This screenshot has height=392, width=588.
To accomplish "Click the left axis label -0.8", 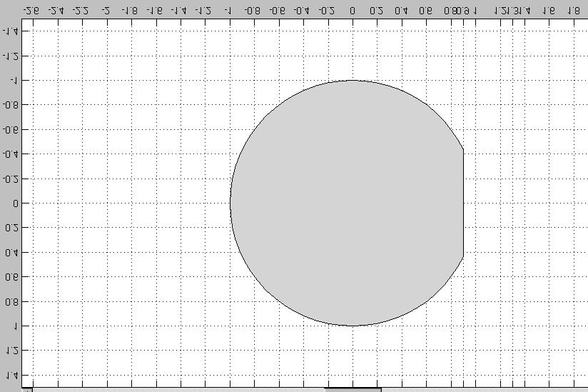I will [10, 105].
